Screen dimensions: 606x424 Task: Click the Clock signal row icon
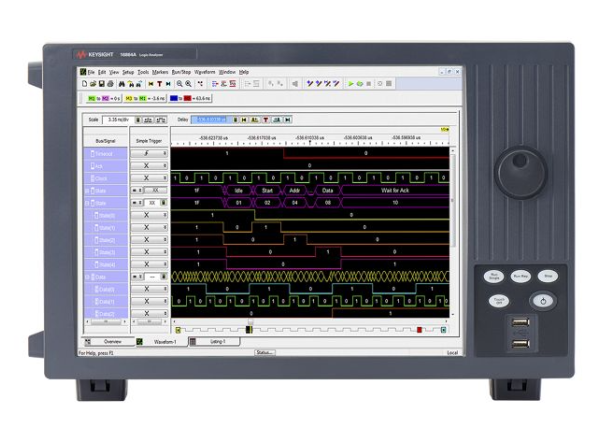pos(92,179)
